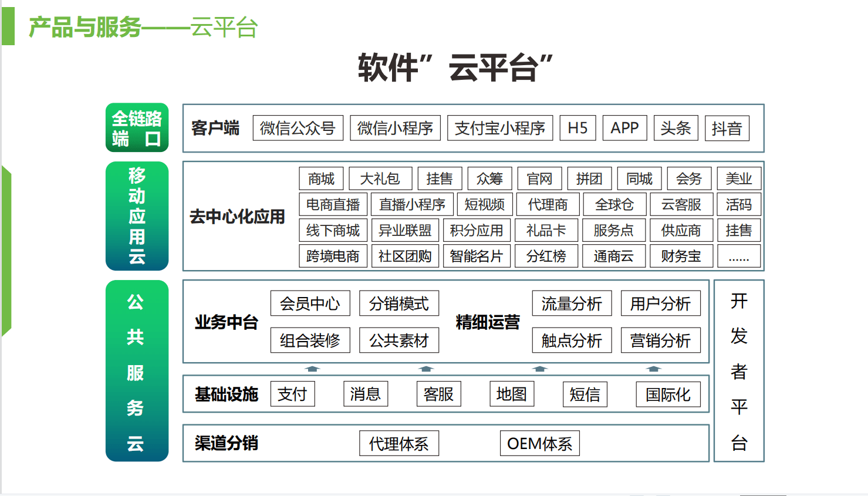Select the 异业联盟 box

pos(406,230)
